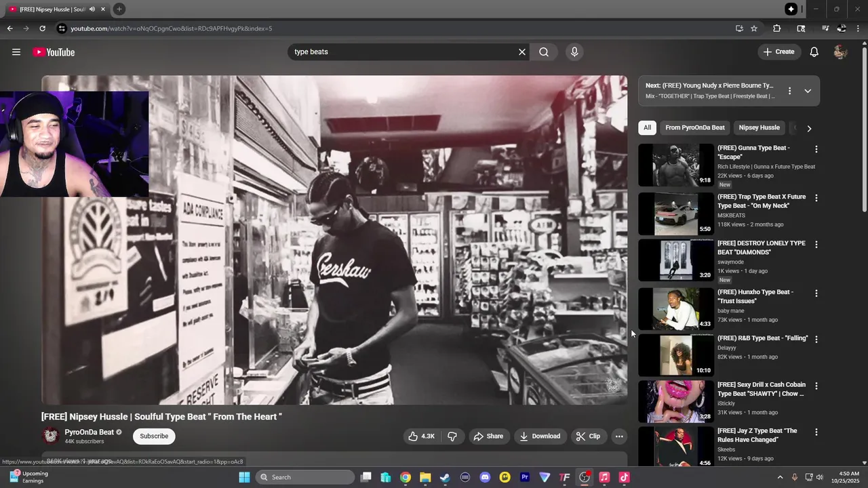
Task: Open Windows Start menu
Action: coord(244,477)
